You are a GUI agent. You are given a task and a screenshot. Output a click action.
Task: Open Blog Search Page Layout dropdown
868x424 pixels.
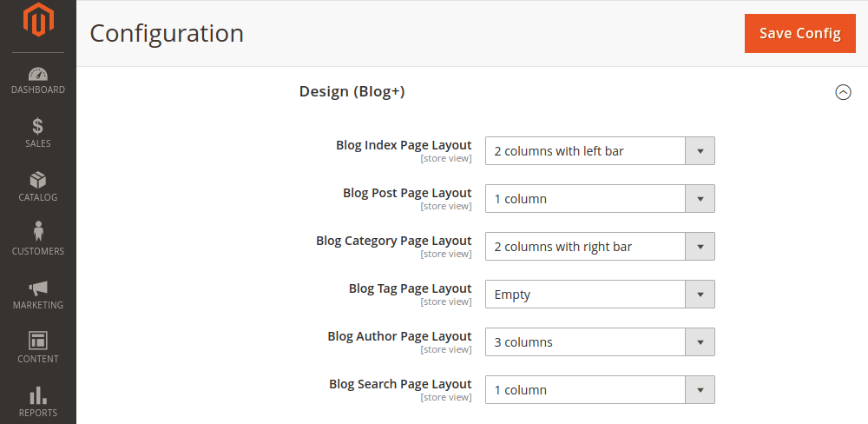click(600, 390)
